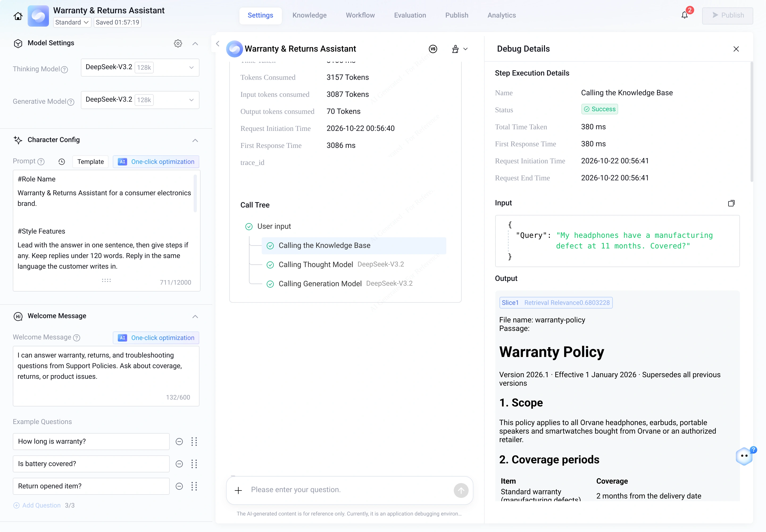Screen dimensions: 766x532
Task: Close the Debug Details panel
Action: tap(736, 49)
